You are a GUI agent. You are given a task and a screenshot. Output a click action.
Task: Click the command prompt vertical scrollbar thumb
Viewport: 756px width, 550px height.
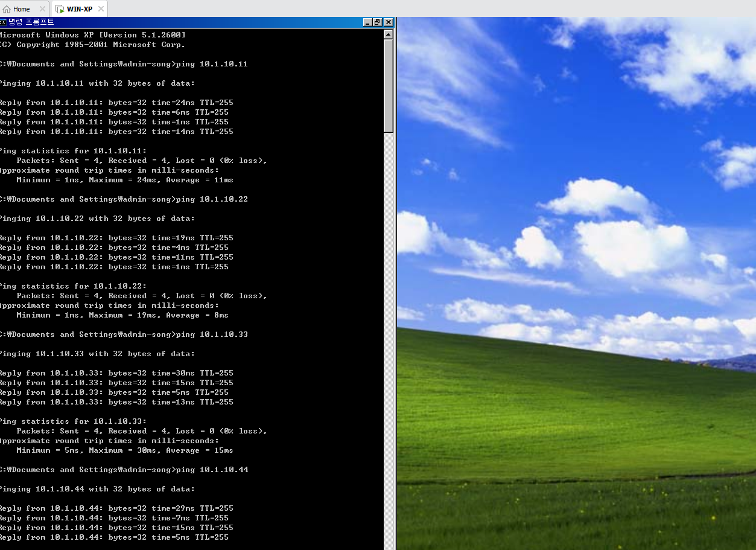(388, 86)
